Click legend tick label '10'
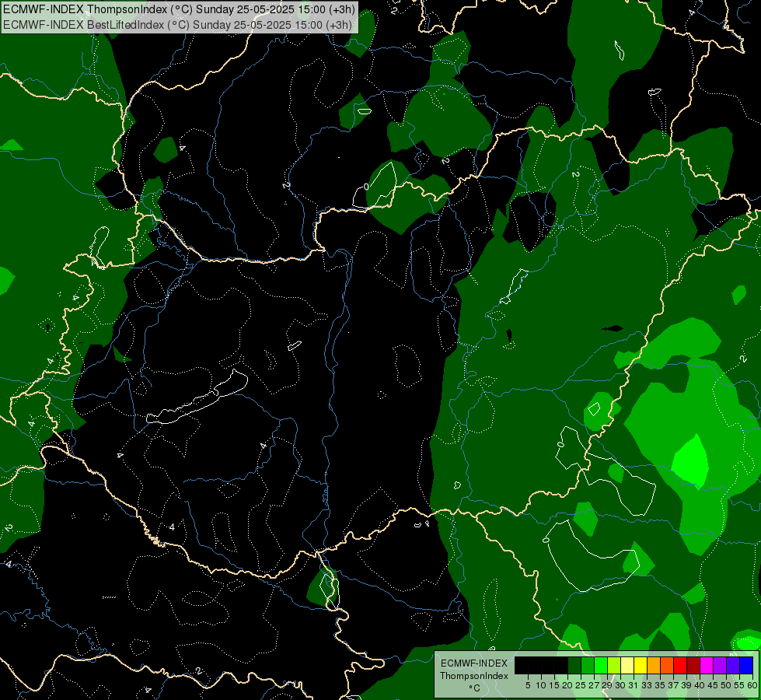This screenshot has width=761, height=700. pyautogui.click(x=541, y=685)
